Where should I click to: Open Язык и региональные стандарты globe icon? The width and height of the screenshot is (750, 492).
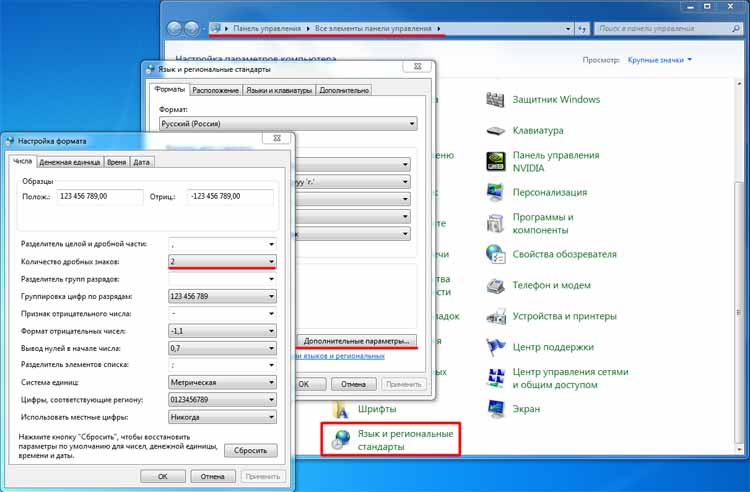tap(341, 439)
